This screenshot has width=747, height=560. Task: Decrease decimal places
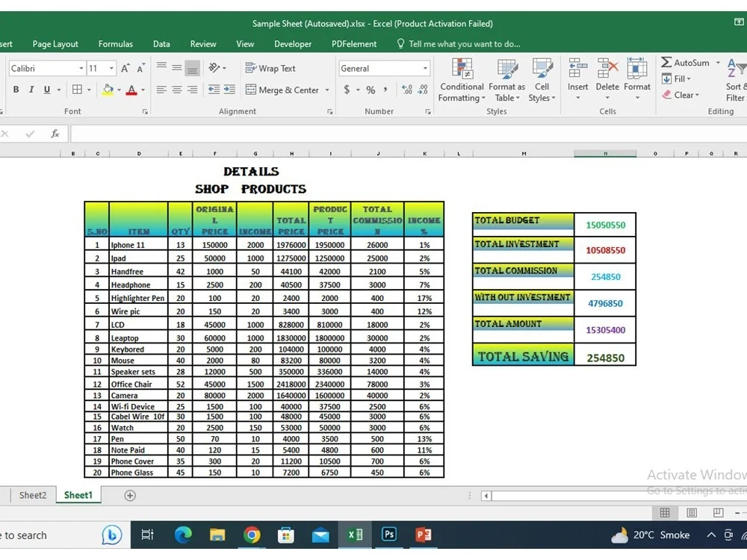pyautogui.click(x=423, y=90)
